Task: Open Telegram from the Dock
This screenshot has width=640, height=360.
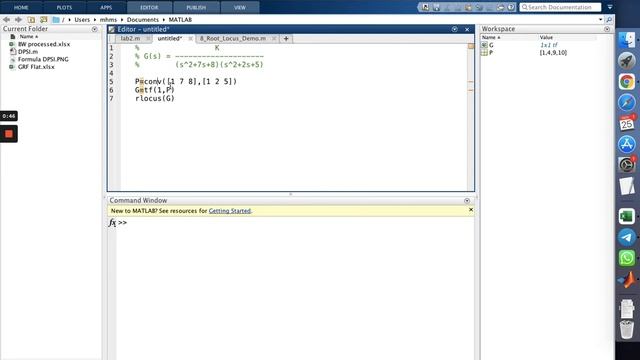Action: pos(627,237)
